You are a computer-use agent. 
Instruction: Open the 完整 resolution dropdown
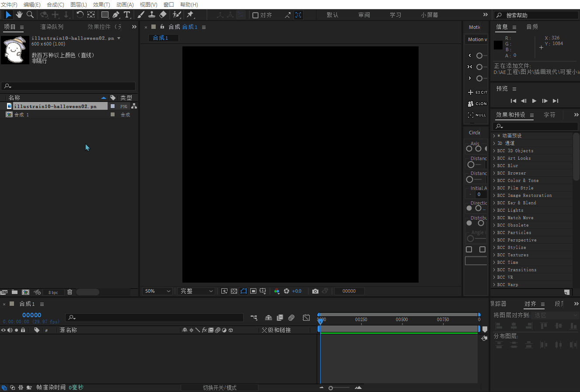click(x=197, y=291)
